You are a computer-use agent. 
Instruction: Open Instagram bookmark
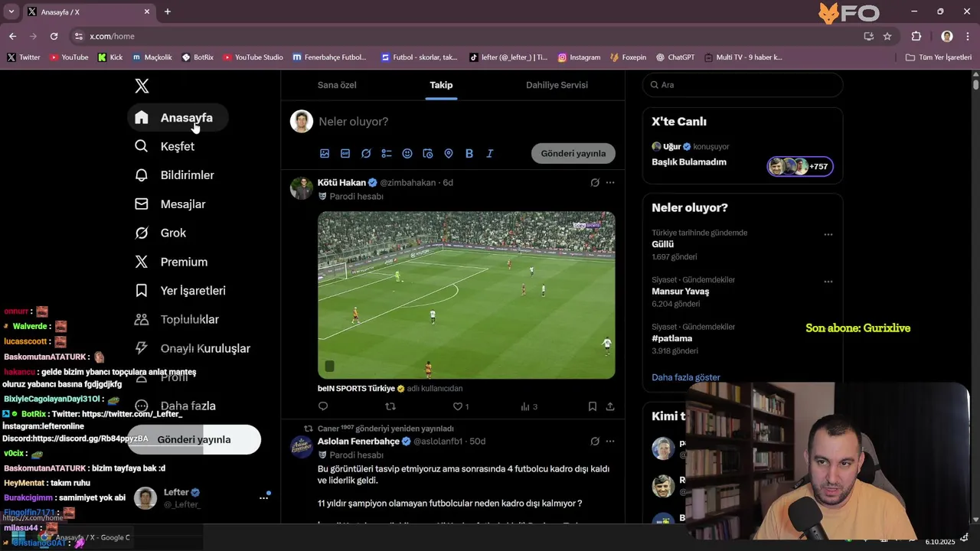(x=579, y=57)
